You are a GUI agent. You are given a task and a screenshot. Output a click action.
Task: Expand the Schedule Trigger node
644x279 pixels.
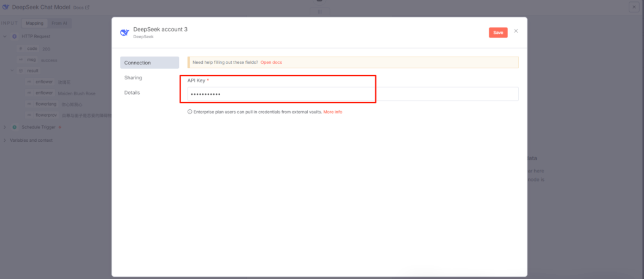coord(5,127)
